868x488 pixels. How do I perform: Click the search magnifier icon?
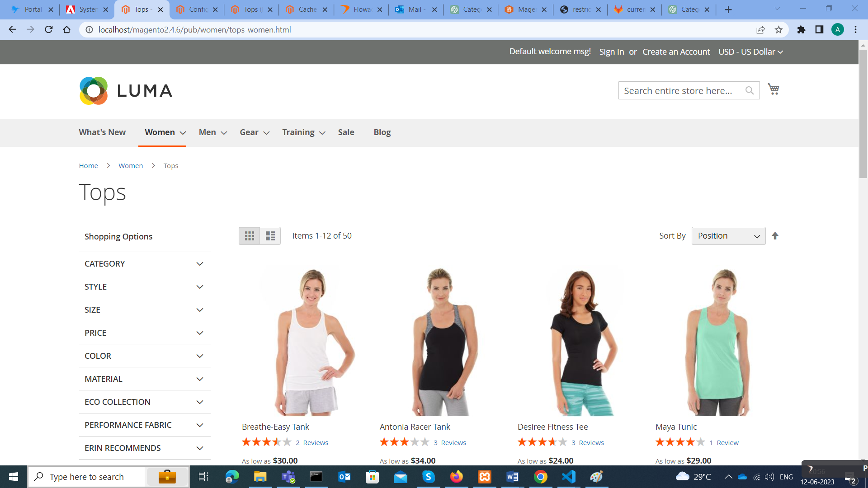pyautogui.click(x=749, y=90)
